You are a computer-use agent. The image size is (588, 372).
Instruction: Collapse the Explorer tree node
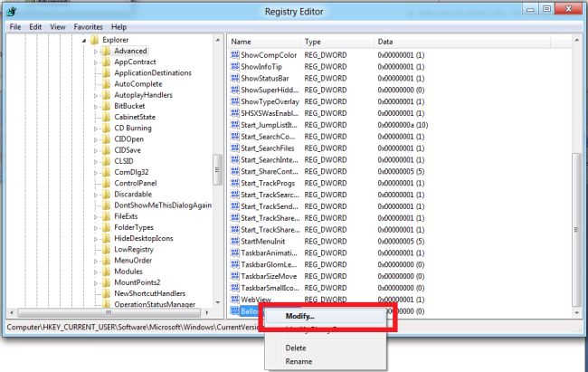coord(84,40)
